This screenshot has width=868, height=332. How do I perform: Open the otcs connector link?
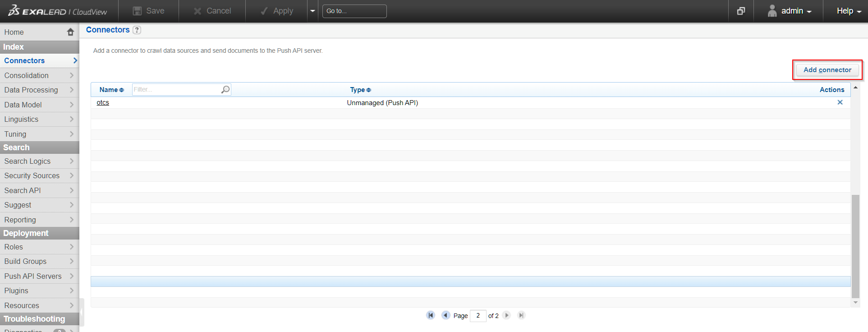pyautogui.click(x=103, y=102)
